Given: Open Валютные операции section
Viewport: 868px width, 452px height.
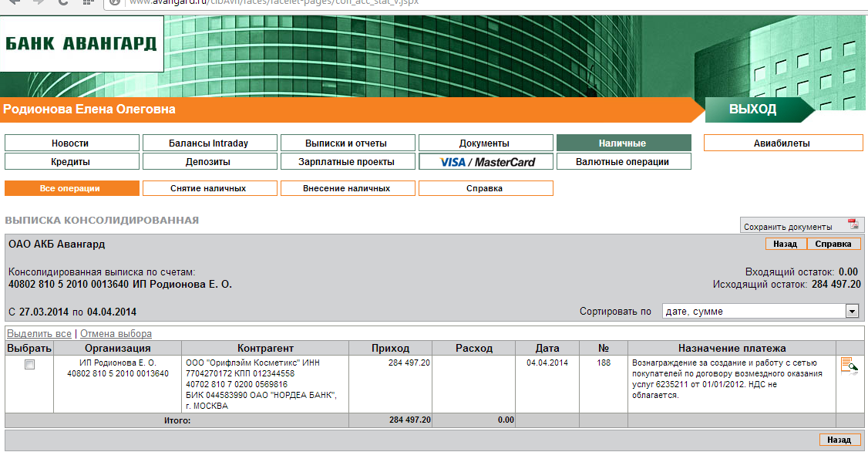Looking at the screenshot, I should click(623, 162).
